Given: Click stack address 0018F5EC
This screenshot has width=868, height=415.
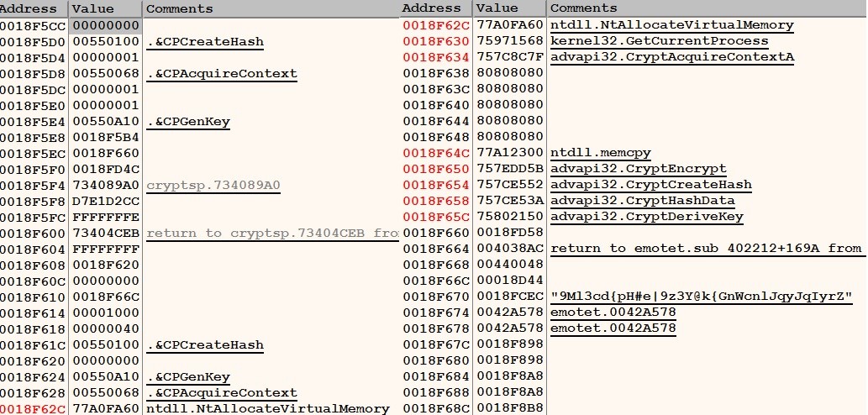Looking at the screenshot, I should [x=33, y=153].
